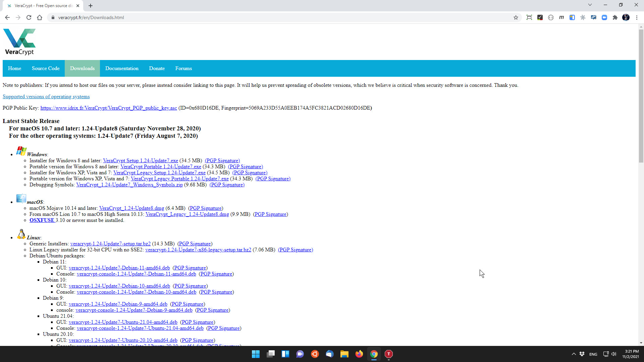Open the Home navigation tab
The image size is (644, 362).
pyautogui.click(x=15, y=68)
